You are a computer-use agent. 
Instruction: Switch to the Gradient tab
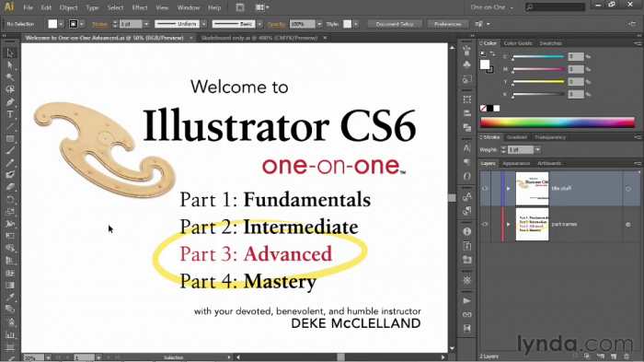pyautogui.click(x=517, y=137)
